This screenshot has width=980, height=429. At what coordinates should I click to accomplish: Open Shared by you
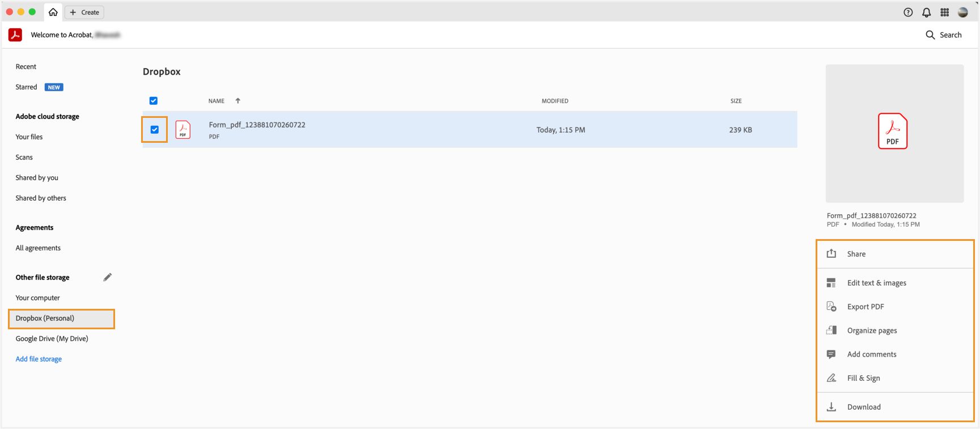37,177
